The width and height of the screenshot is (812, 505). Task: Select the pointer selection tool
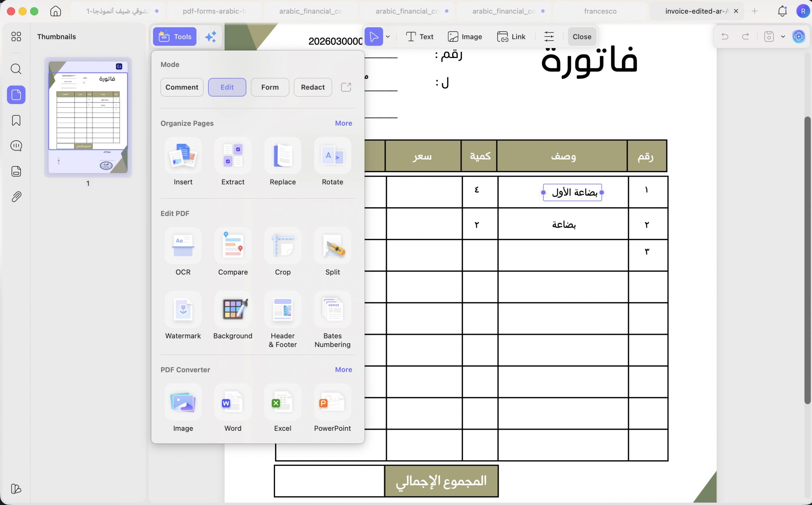click(x=374, y=36)
